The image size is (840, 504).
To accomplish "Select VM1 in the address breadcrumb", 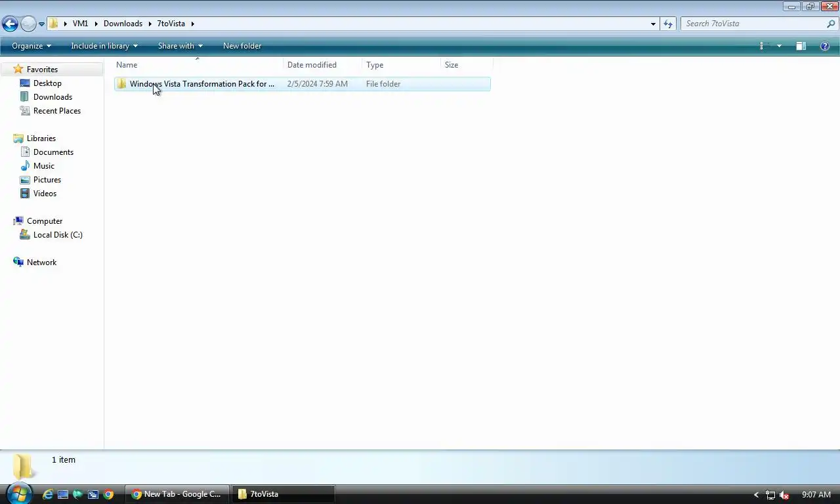I will click(x=80, y=24).
